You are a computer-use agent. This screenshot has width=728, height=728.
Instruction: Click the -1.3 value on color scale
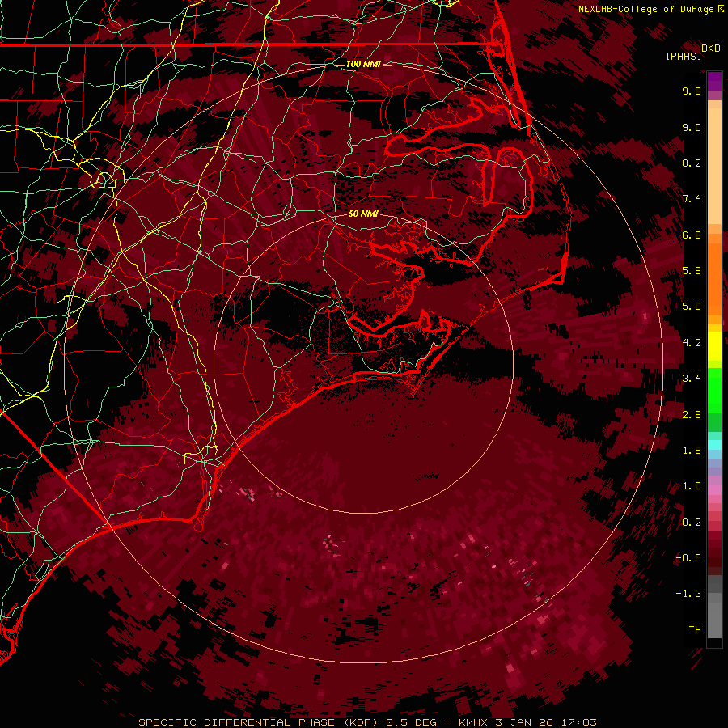pos(688,594)
